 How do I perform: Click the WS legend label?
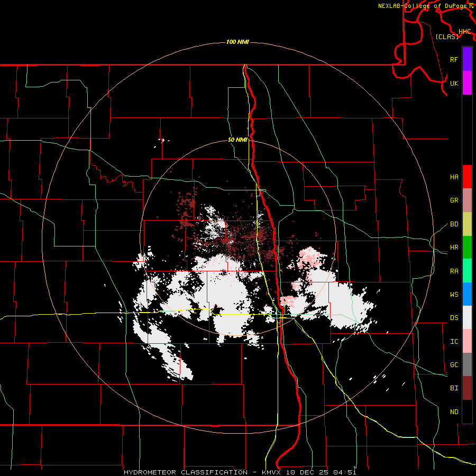point(454,295)
